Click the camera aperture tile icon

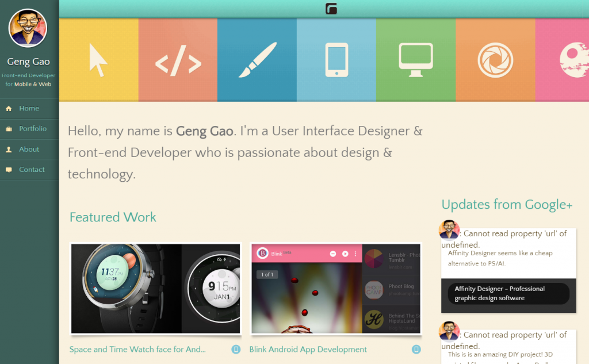tap(495, 60)
